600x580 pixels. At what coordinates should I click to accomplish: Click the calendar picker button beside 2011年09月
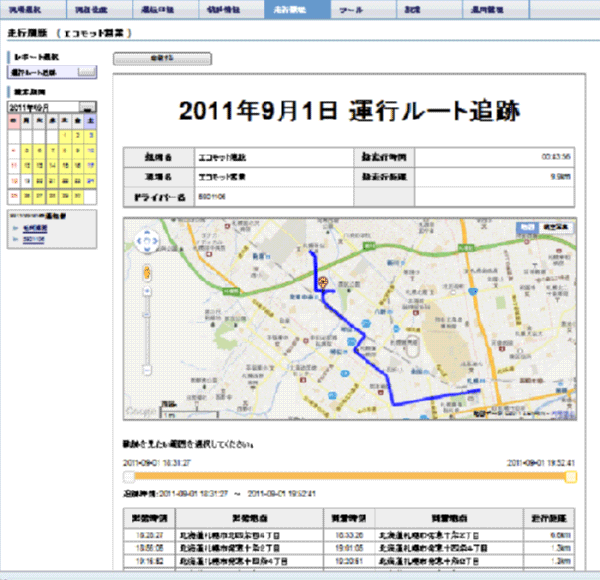point(88,106)
